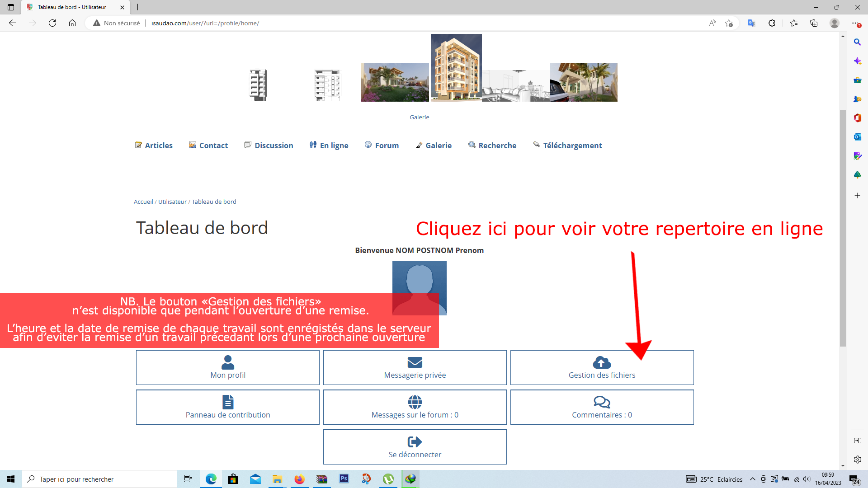Show hidden system tray icons chevron
Viewport: 868px width, 488px height.
(x=752, y=479)
